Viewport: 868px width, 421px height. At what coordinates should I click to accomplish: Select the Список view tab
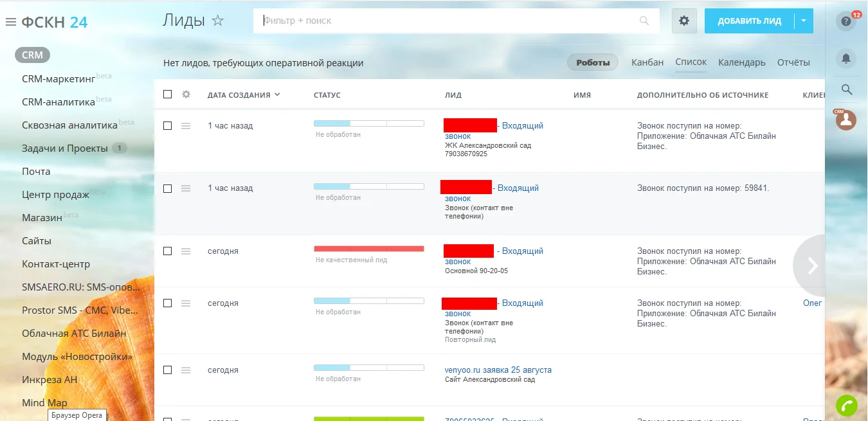click(x=691, y=62)
